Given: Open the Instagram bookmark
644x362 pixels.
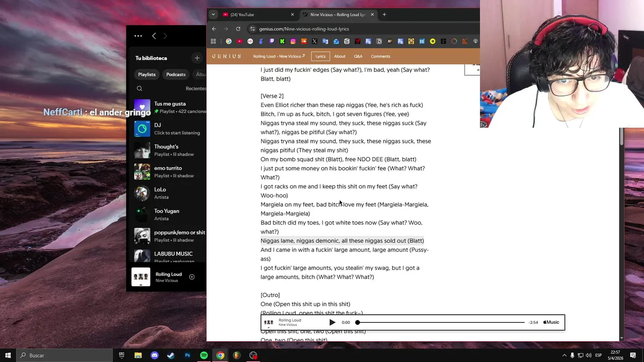Looking at the screenshot, I should pos(293,41).
